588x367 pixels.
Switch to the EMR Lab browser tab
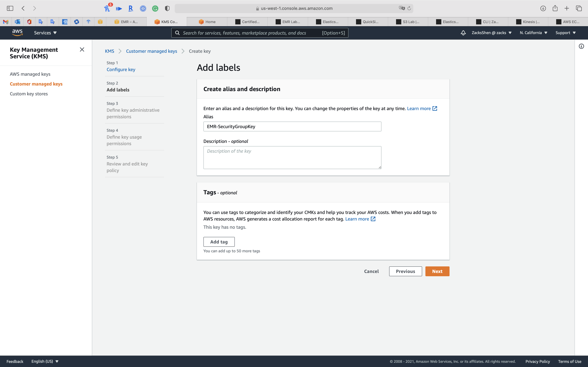pos(288,22)
